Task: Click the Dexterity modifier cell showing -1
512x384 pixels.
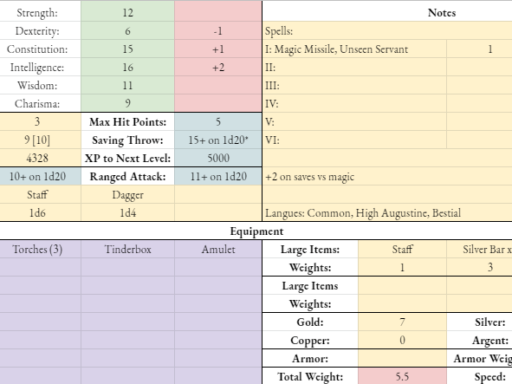Action: point(218,31)
